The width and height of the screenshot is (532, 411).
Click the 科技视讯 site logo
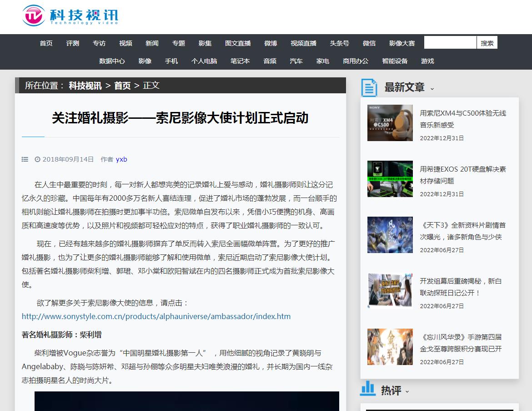pyautogui.click(x=70, y=15)
